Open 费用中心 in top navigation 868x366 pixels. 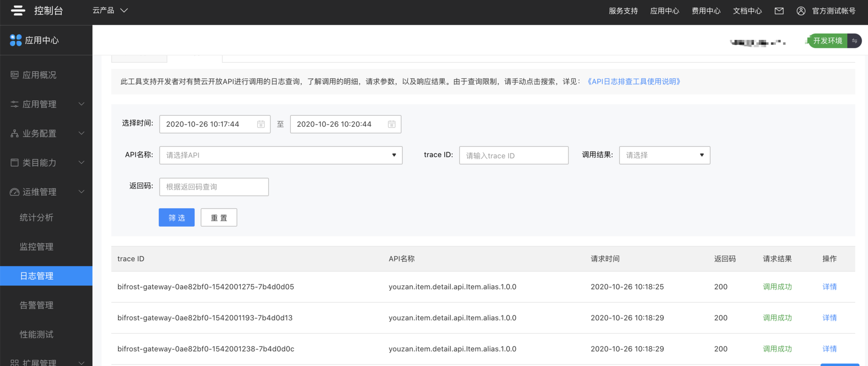coord(706,11)
